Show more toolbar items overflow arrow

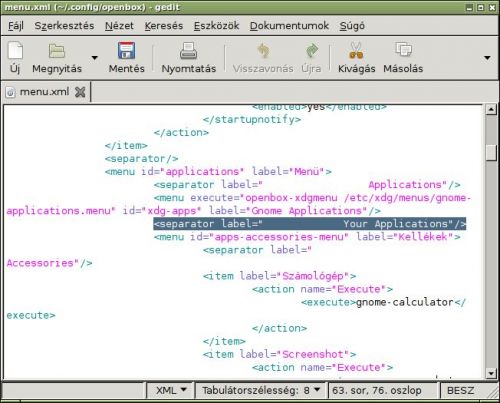[487, 58]
